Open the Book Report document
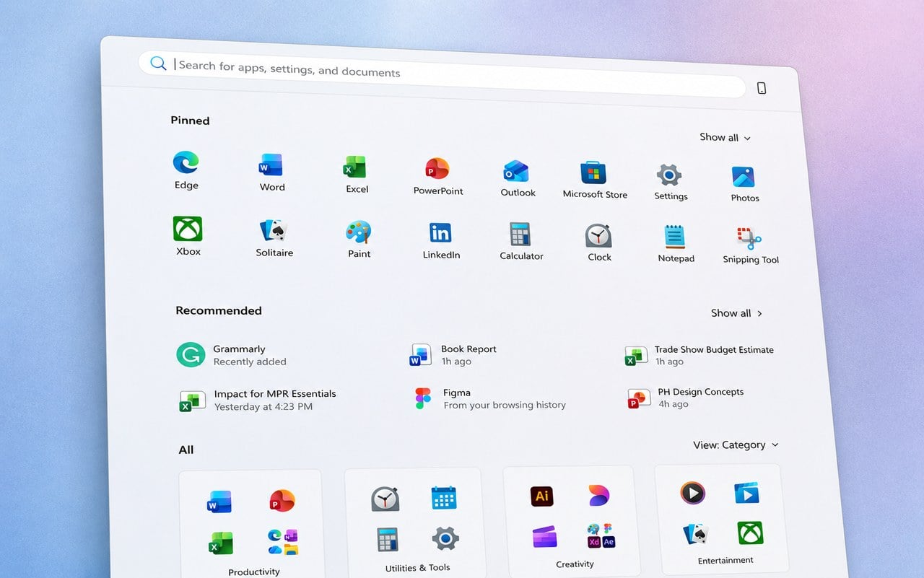Viewport: 924px width, 578px height. click(454, 355)
